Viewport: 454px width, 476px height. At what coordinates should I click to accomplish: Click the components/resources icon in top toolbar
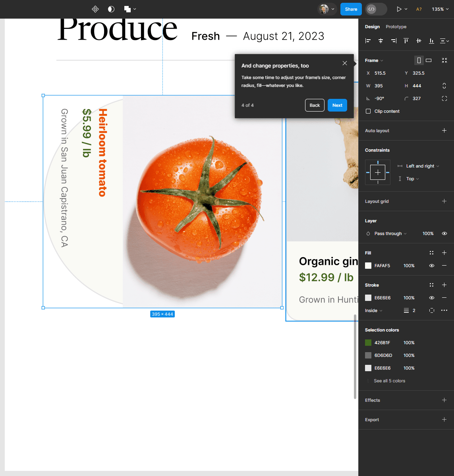click(95, 9)
